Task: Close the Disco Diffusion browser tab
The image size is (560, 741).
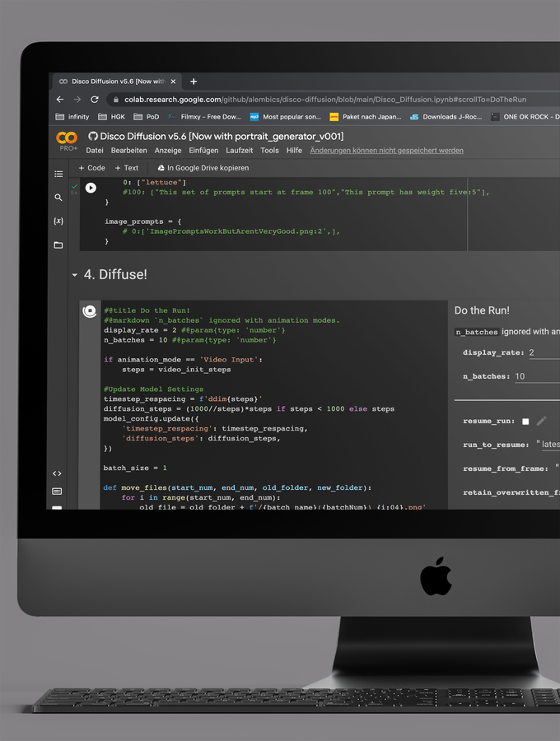Action: coord(173,82)
